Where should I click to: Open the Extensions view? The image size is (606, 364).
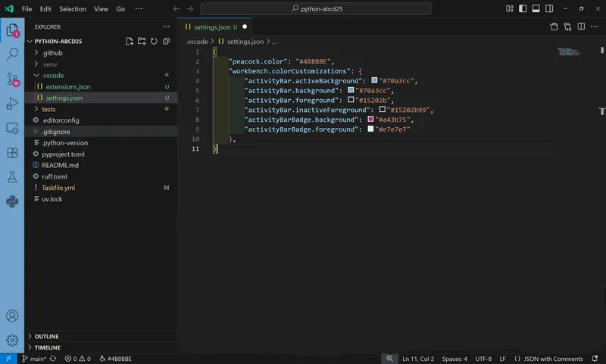[12, 152]
